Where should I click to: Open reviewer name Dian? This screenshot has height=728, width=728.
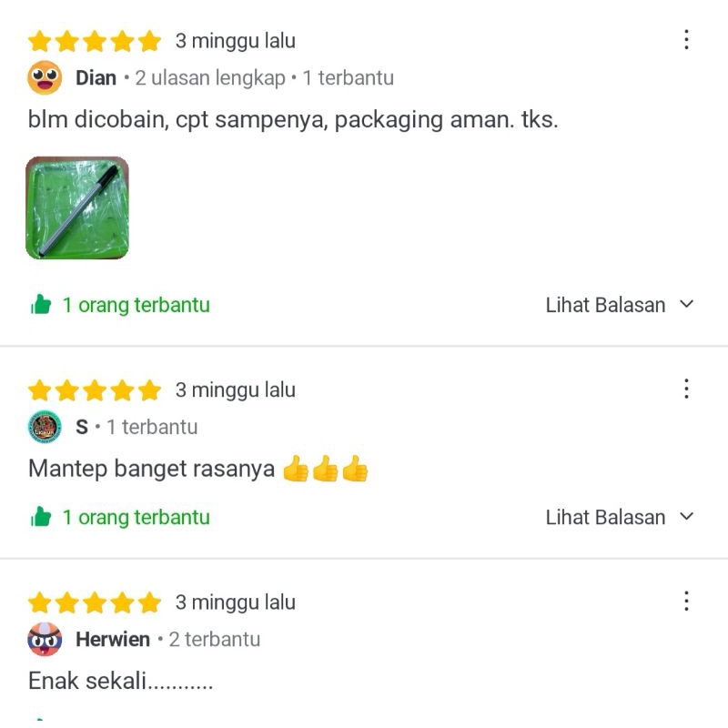coord(96,77)
